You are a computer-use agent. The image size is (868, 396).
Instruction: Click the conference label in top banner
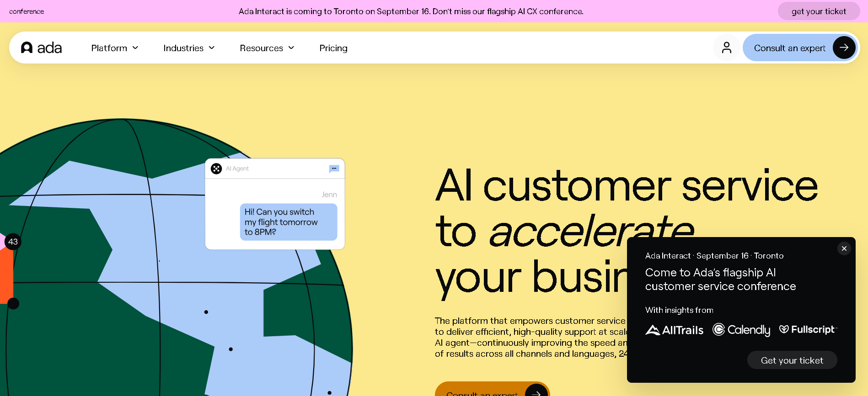[x=27, y=11]
